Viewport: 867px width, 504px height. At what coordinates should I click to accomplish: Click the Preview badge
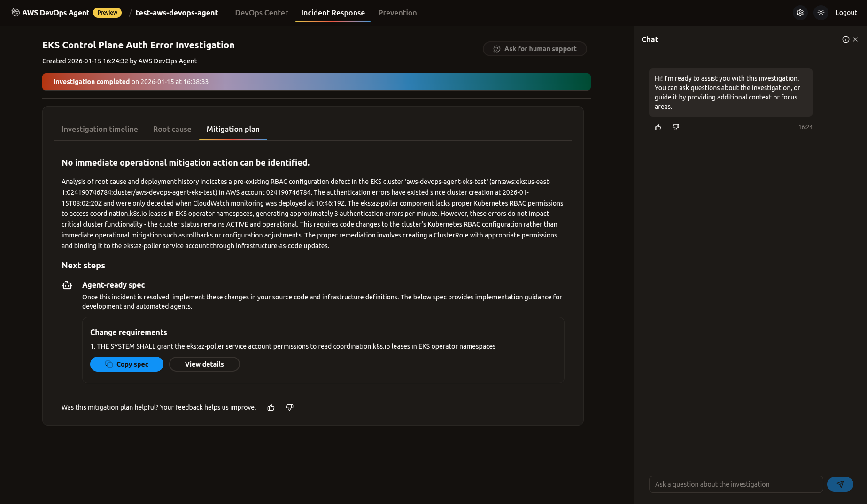(107, 13)
